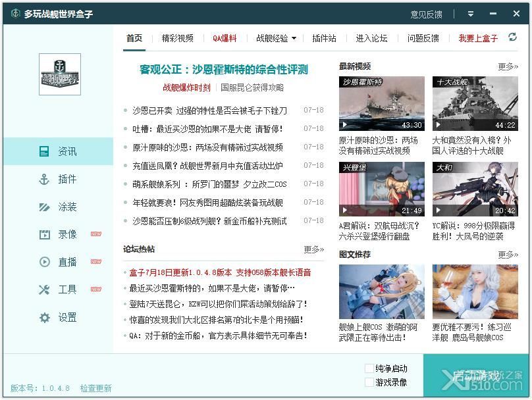This screenshot has width=532, height=400.
Task: Play the 沙恩霍斯特 video
Action: (x=382, y=104)
